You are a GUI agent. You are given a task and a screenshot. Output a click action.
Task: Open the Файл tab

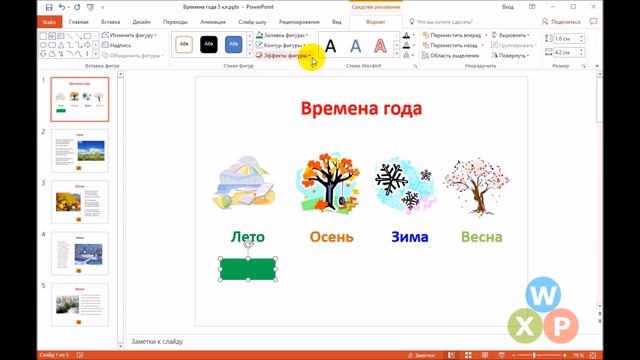[x=49, y=22]
